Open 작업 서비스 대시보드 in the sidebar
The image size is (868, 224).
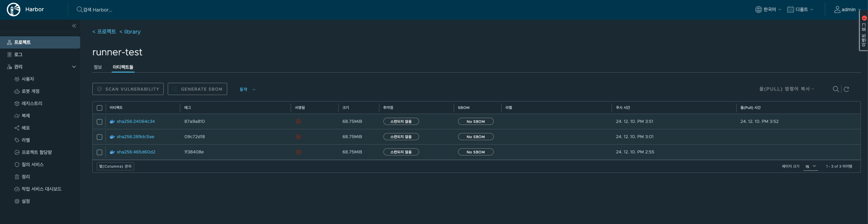pyautogui.click(x=40, y=189)
